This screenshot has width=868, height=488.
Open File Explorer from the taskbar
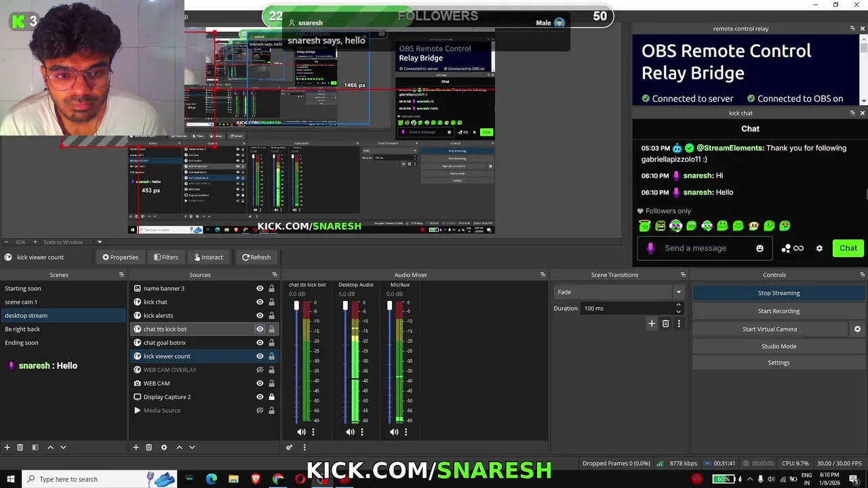click(233, 479)
